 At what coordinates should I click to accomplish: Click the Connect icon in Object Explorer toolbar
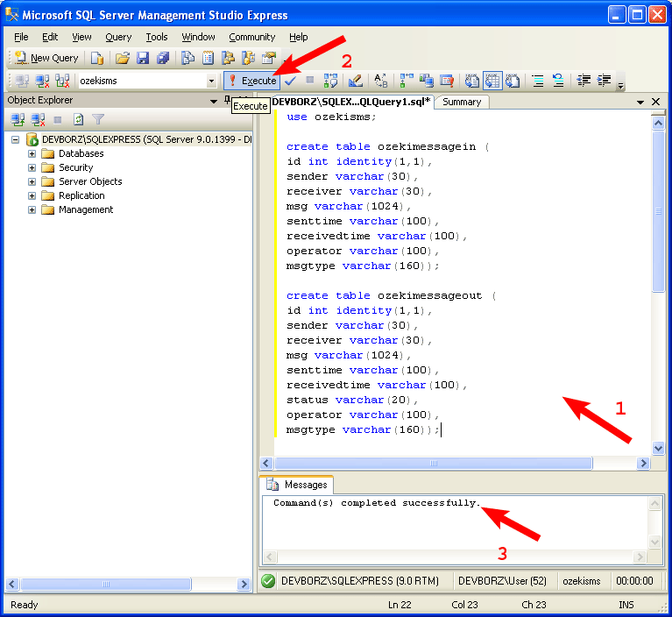(x=18, y=119)
